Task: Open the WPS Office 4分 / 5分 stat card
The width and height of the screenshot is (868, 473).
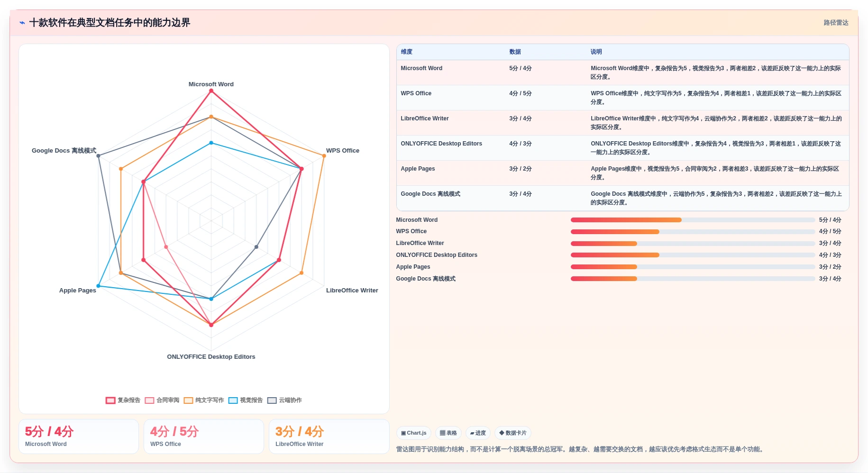Action: 204,437
